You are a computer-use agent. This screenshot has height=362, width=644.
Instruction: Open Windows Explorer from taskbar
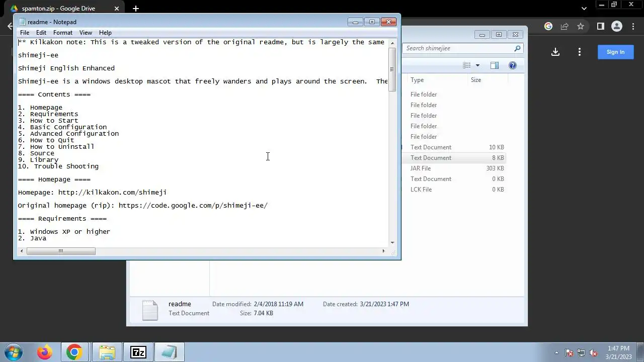[x=107, y=352]
